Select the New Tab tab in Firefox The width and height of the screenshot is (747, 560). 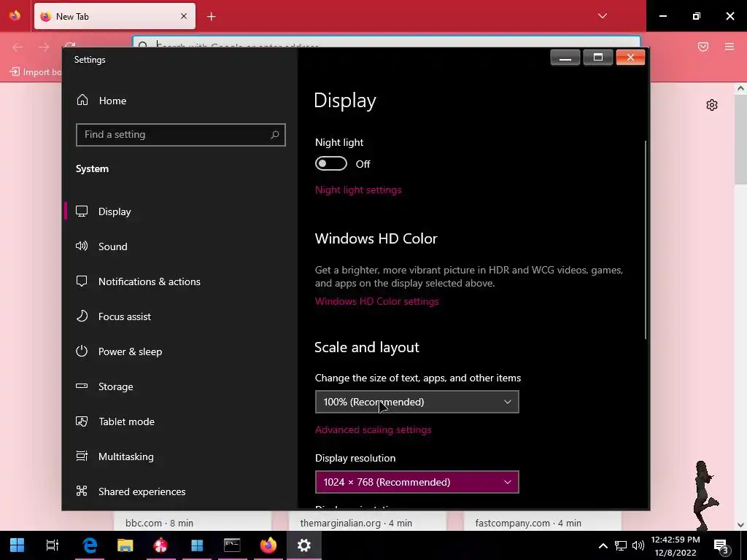115,16
